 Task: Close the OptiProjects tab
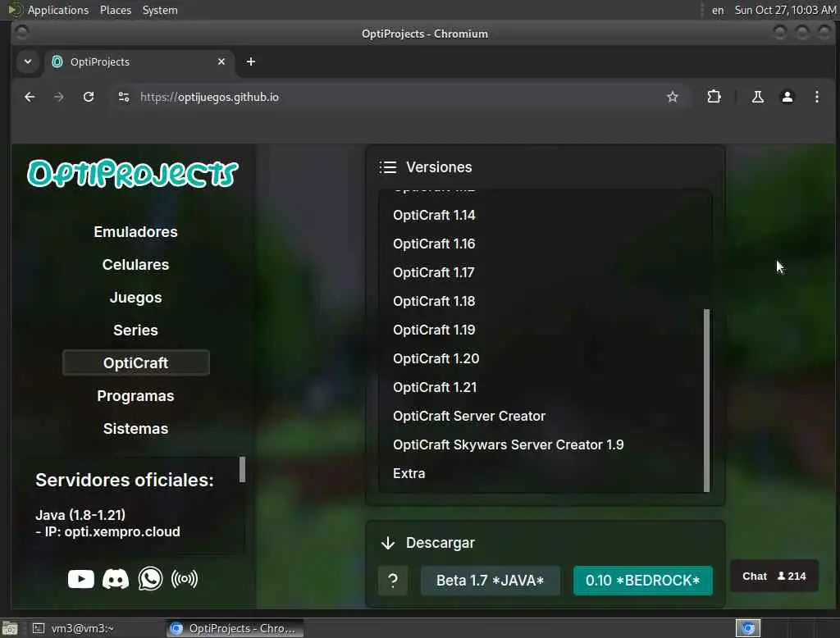pyautogui.click(x=221, y=62)
